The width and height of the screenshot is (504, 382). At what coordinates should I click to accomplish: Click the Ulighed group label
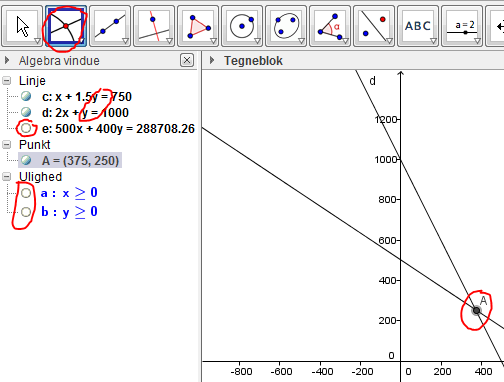click(x=40, y=177)
